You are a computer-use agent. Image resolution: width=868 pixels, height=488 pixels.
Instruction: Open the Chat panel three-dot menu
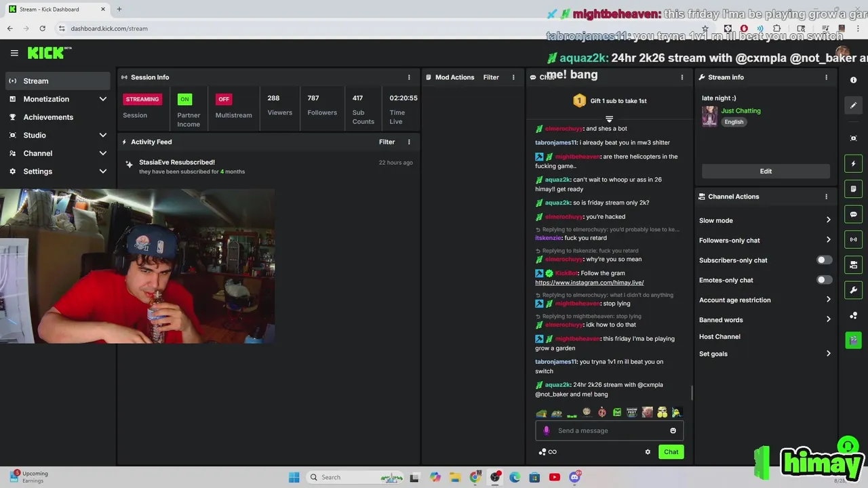pyautogui.click(x=682, y=77)
